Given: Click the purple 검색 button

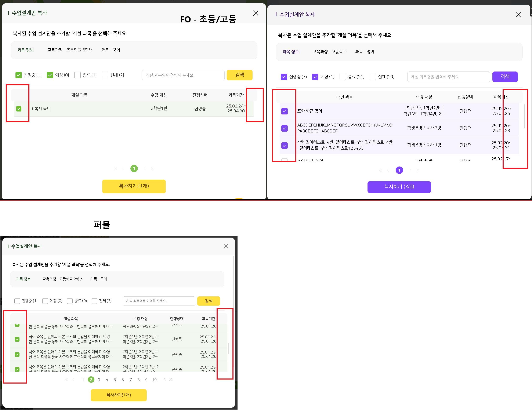Looking at the screenshot, I should tap(505, 77).
